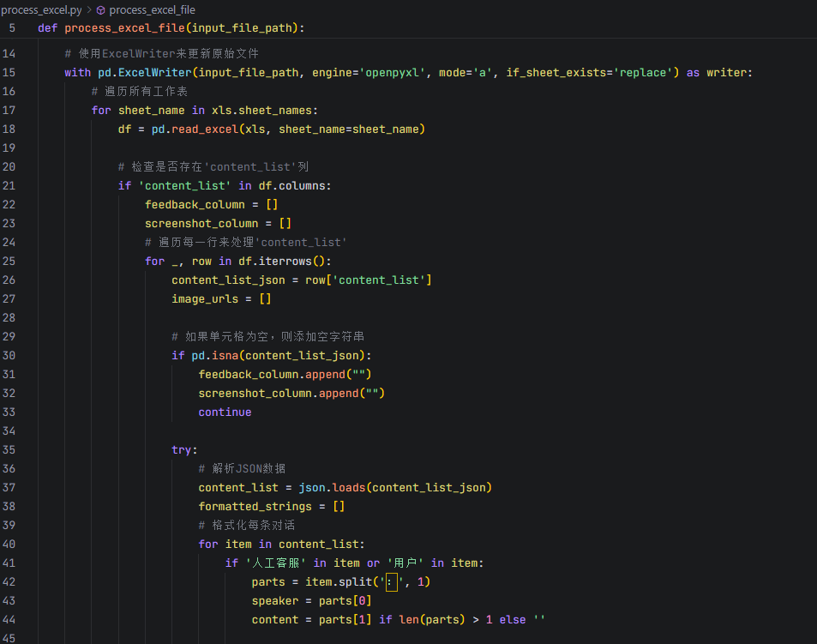The height and width of the screenshot is (644, 817).
Task: Click 'openpyxl' string on line 15
Action: 395,72
